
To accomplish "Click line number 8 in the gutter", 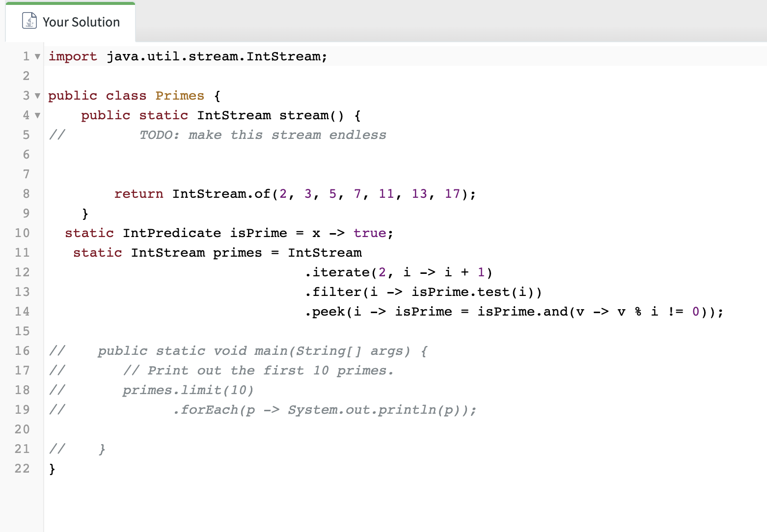I will point(26,193).
